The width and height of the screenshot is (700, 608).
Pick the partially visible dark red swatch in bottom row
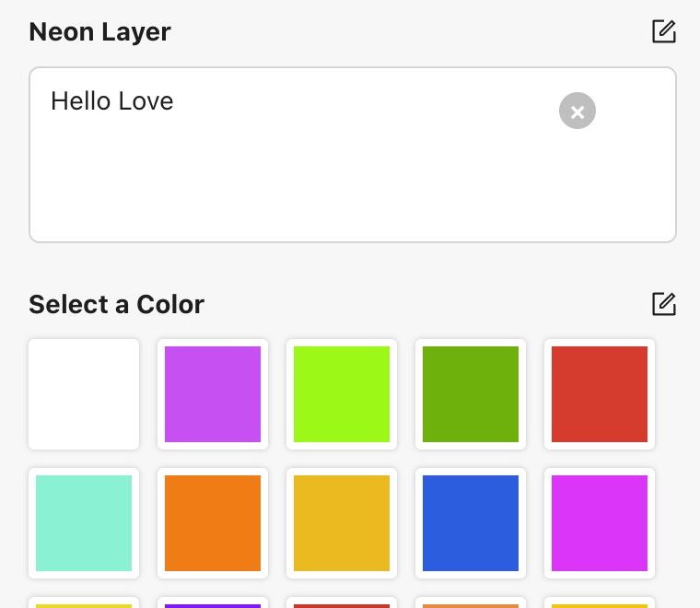(342, 602)
